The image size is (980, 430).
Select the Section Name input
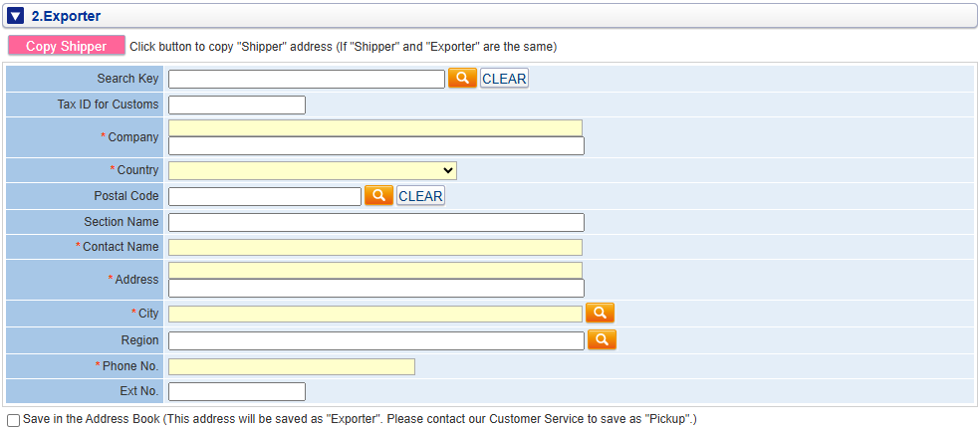pyautogui.click(x=376, y=223)
